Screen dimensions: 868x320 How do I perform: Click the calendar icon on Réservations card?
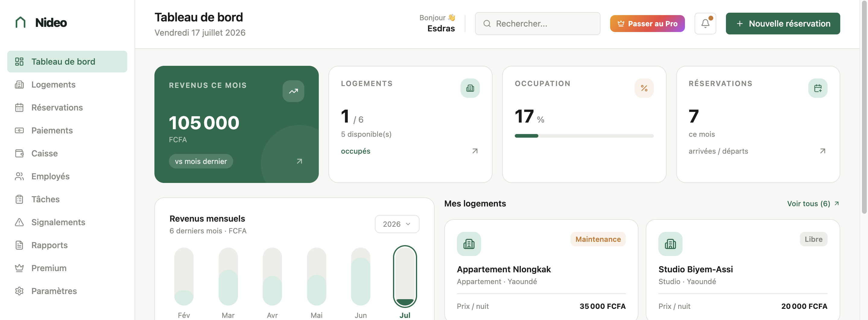pyautogui.click(x=818, y=88)
